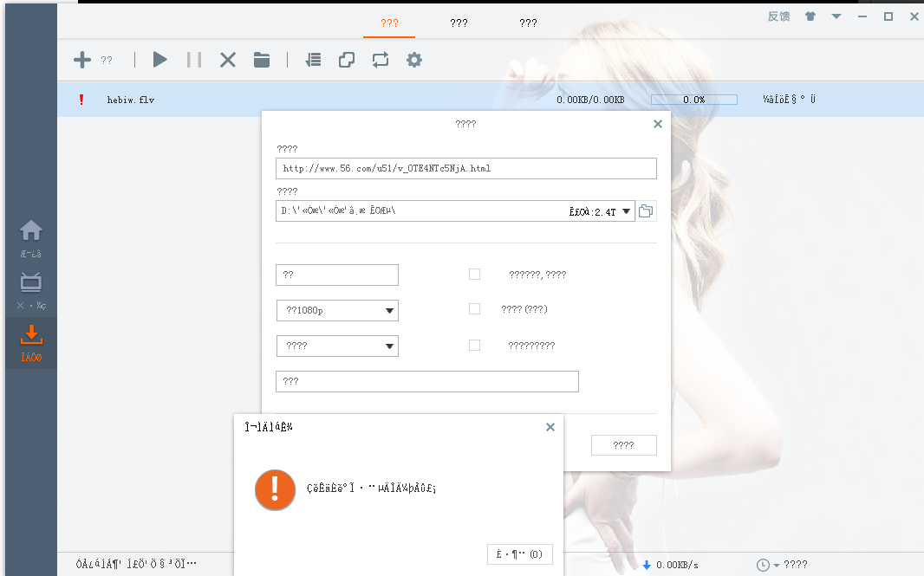The height and width of the screenshot is (576, 924).
Task: Click the 反馈 feedback link
Action: 778,16
